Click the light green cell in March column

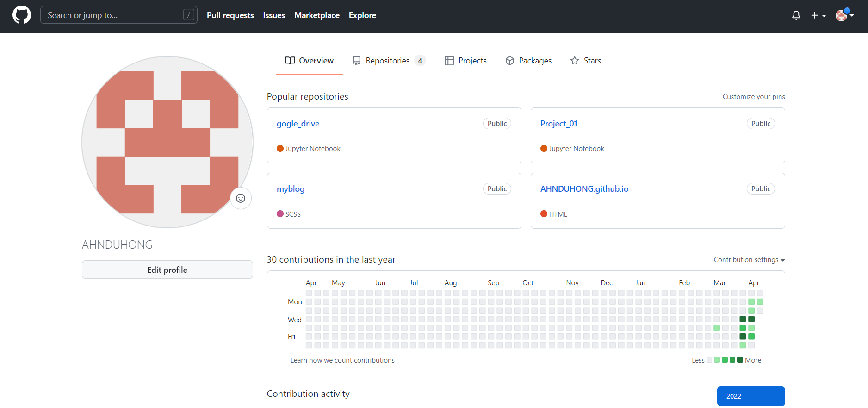pos(717,328)
